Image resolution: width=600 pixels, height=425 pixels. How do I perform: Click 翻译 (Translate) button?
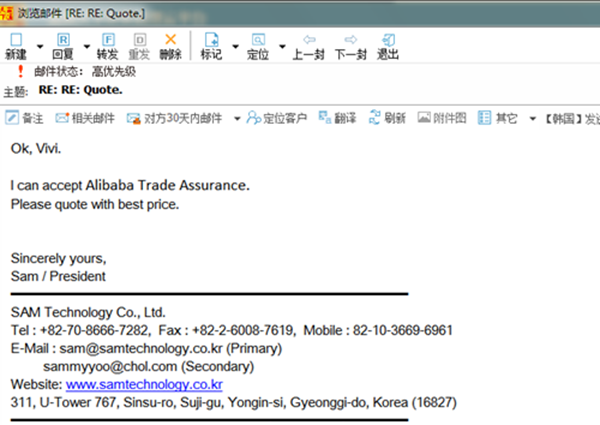pyautogui.click(x=338, y=118)
